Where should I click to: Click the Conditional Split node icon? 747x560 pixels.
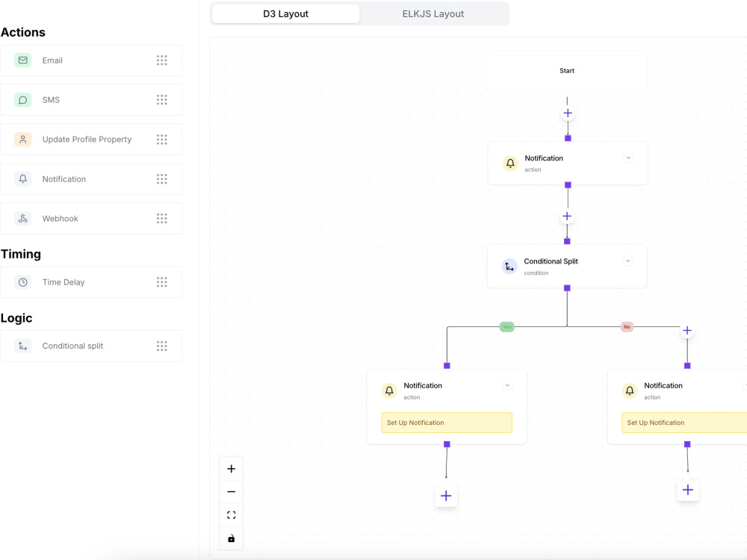click(509, 267)
